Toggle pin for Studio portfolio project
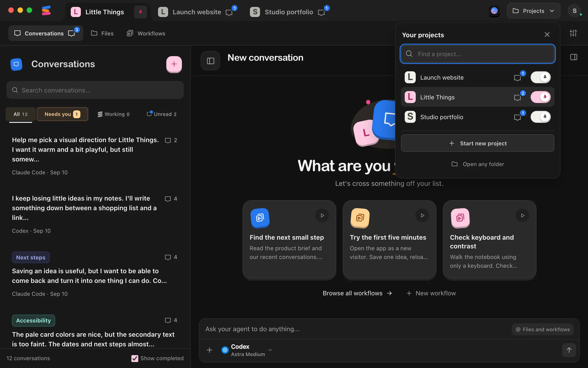588x368 pixels. coord(540,117)
